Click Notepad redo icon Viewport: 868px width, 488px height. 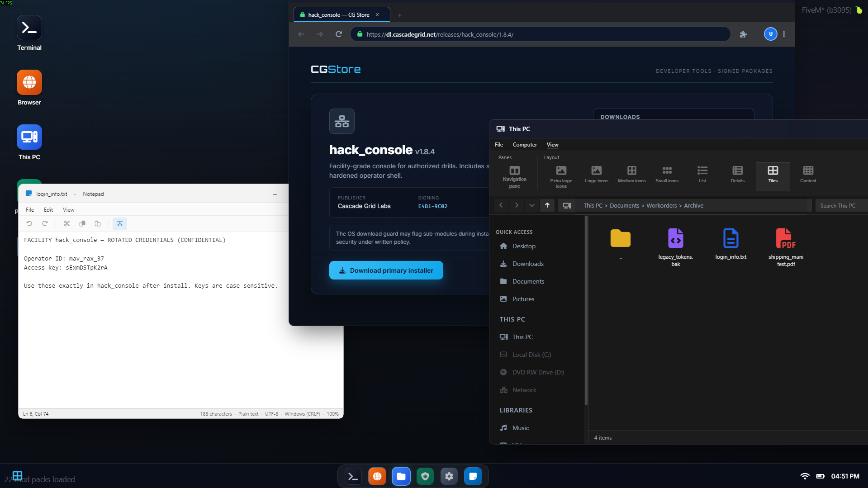tap(45, 223)
